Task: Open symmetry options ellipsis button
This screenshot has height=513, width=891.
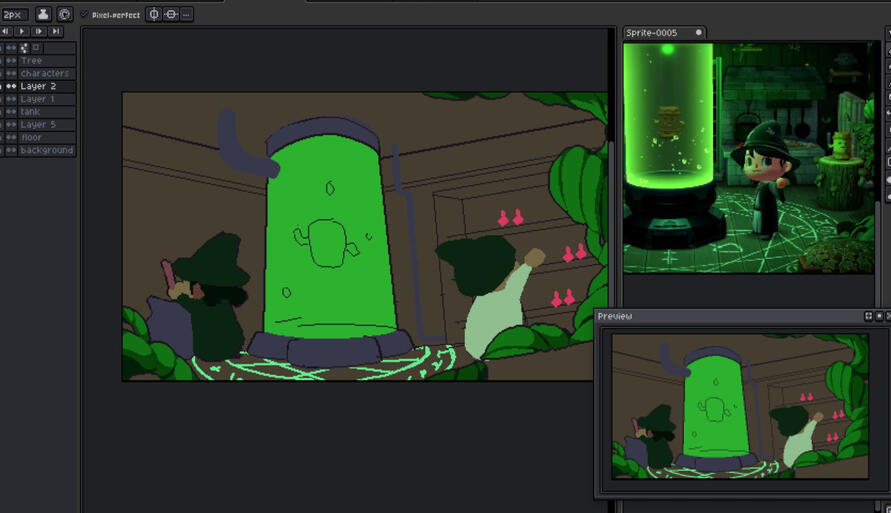Action: [186, 14]
